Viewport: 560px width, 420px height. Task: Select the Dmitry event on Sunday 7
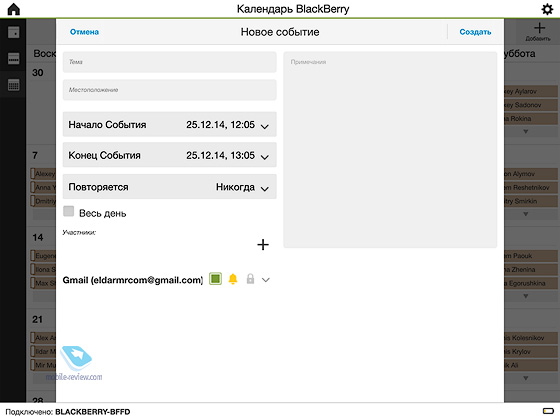43,201
